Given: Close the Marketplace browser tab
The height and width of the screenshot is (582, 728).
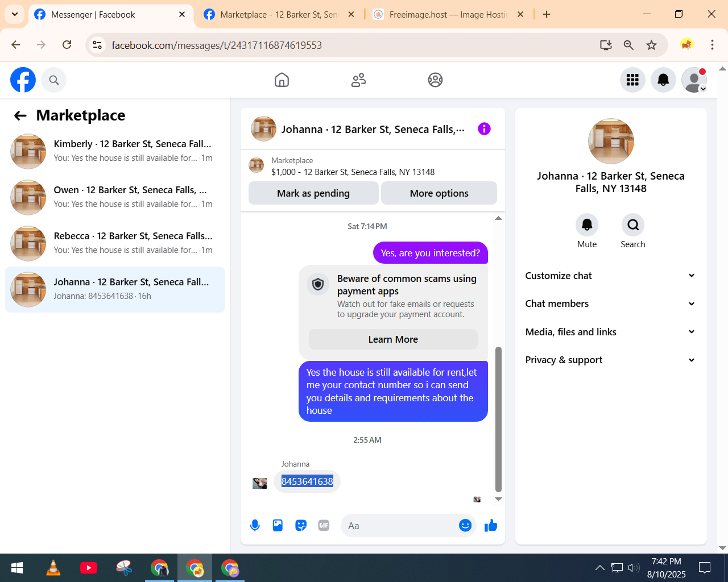Looking at the screenshot, I should coord(351,14).
